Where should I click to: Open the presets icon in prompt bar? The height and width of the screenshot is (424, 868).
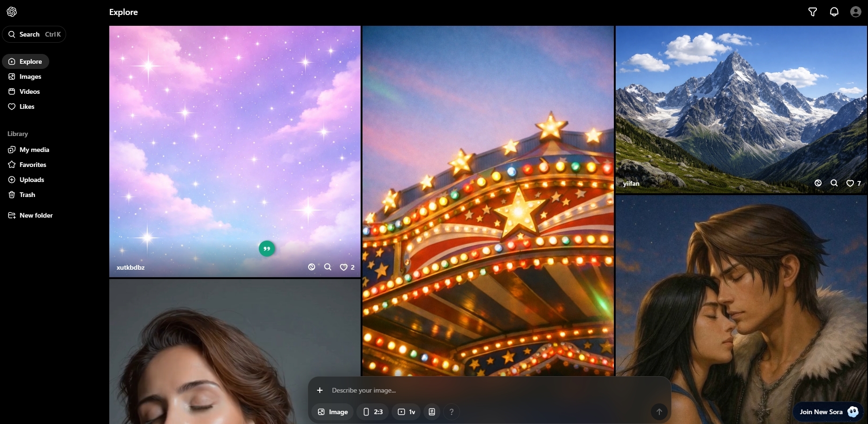432,412
